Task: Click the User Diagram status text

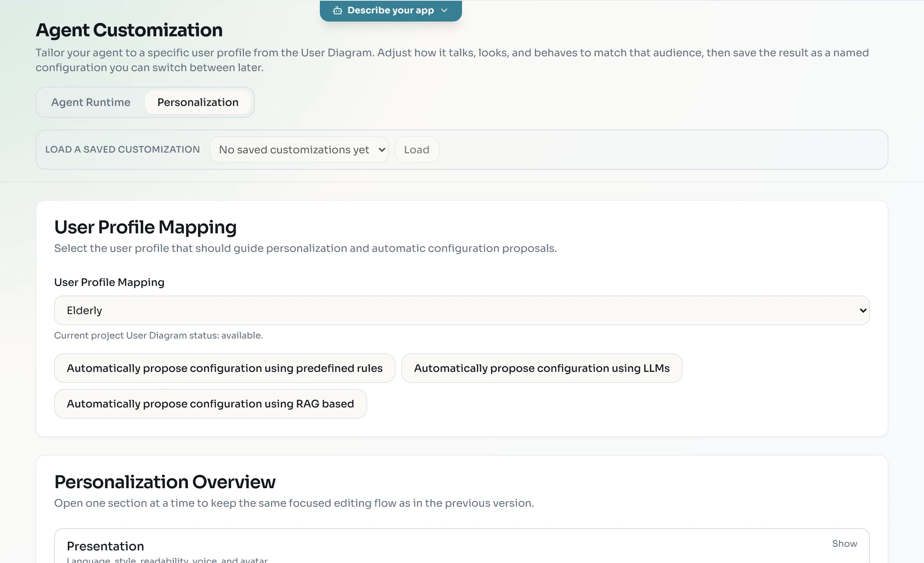Action: (158, 335)
